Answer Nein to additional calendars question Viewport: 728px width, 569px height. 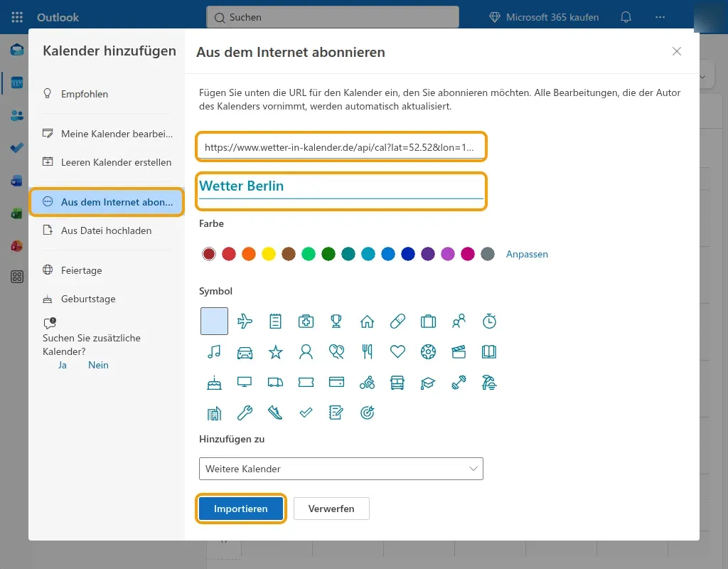[x=98, y=365]
